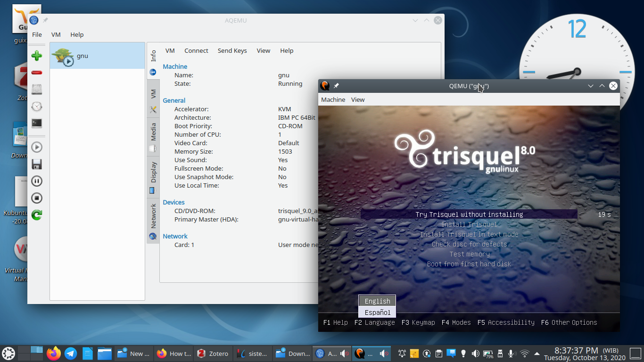Open the VM settings tab on the vertical tab bar
644x362 pixels.
[x=153, y=98]
